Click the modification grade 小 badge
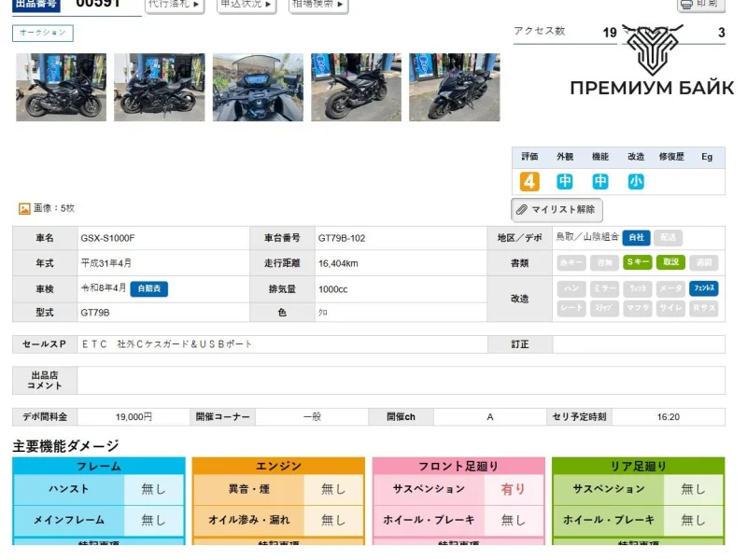This screenshot has height=560, width=747. pos(636,181)
